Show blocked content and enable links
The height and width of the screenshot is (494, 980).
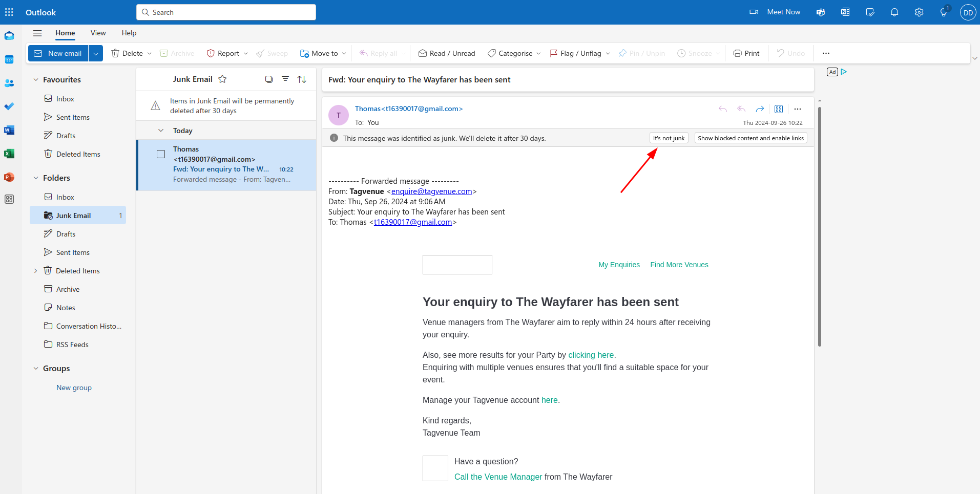click(750, 138)
